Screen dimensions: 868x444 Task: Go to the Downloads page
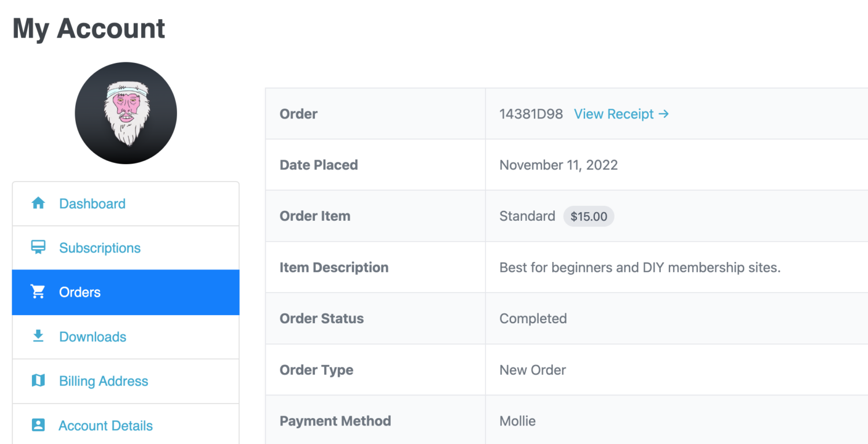126,337
